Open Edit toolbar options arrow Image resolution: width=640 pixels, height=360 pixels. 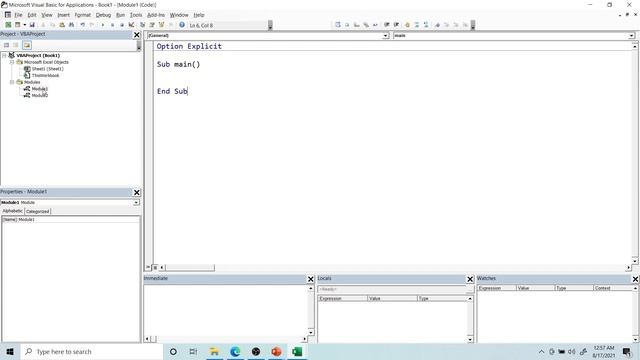(473, 25)
